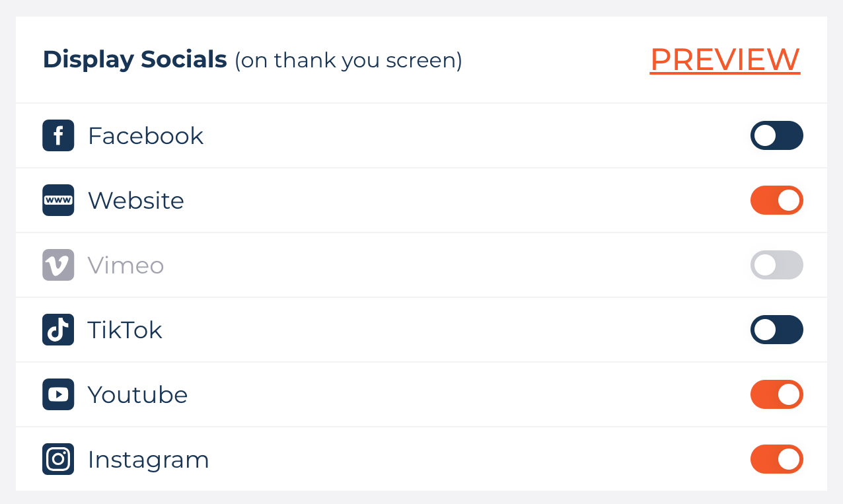Screen dimensions: 843x504
Task: Select the TikTok row label
Action: point(125,330)
